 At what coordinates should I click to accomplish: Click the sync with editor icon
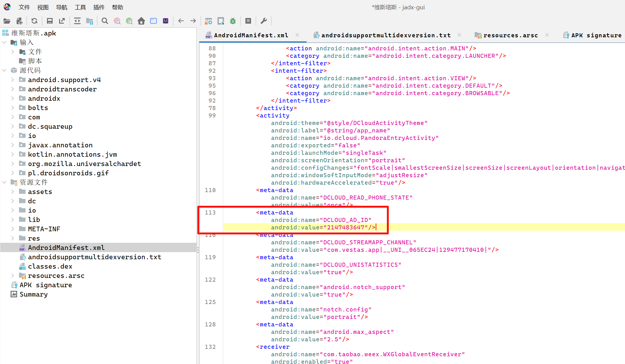pyautogui.click(x=77, y=21)
